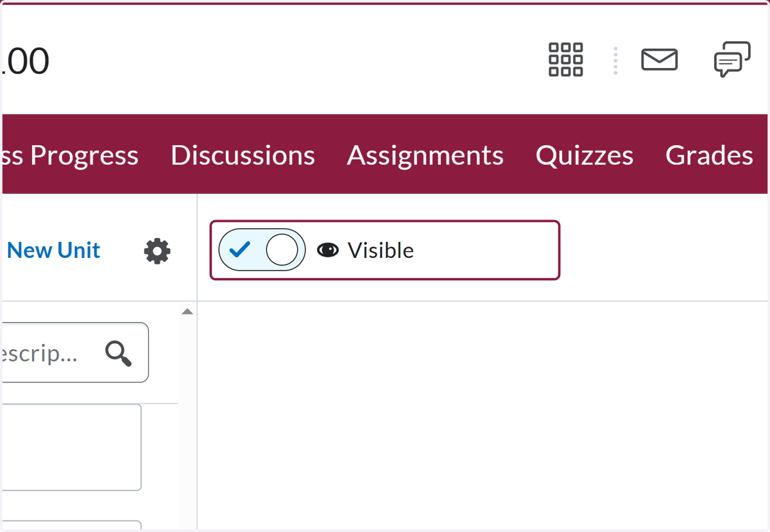Open Class Progress in the navbar
Viewport: 770px width, 532px height.
[69, 155]
